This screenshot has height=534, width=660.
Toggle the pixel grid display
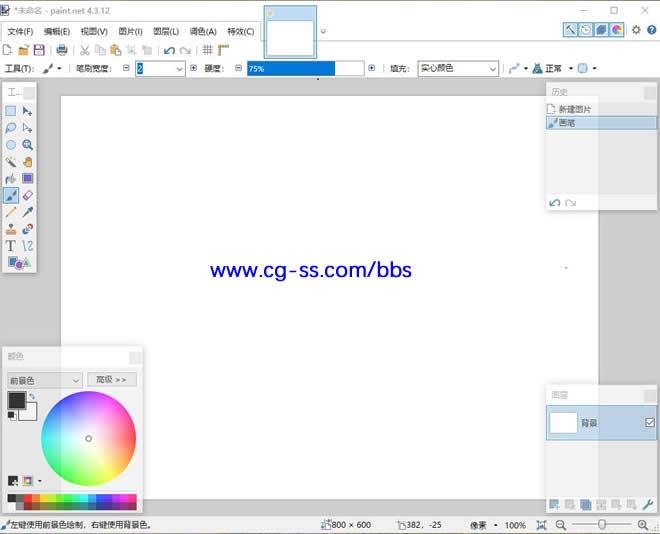pyautogui.click(x=207, y=50)
